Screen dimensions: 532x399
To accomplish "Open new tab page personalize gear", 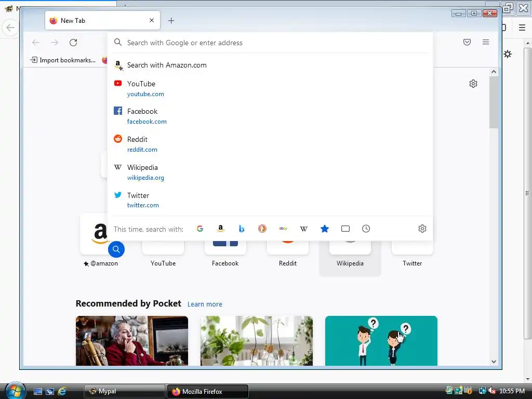I will point(473,84).
